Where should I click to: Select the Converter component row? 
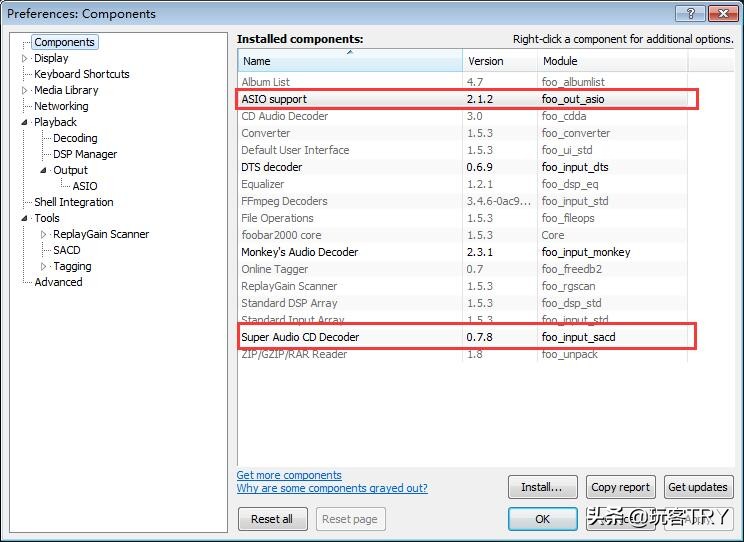click(x=463, y=133)
